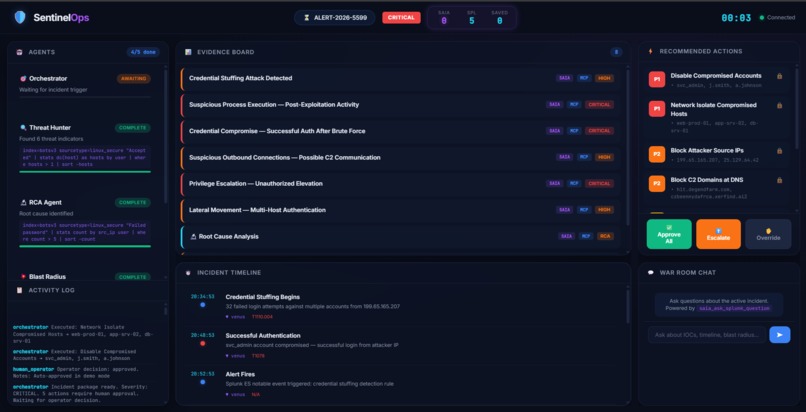This screenshot has width=806, height=412.
Task: Click CRITICAL tag on Privilege Escalation row
Action: point(599,183)
